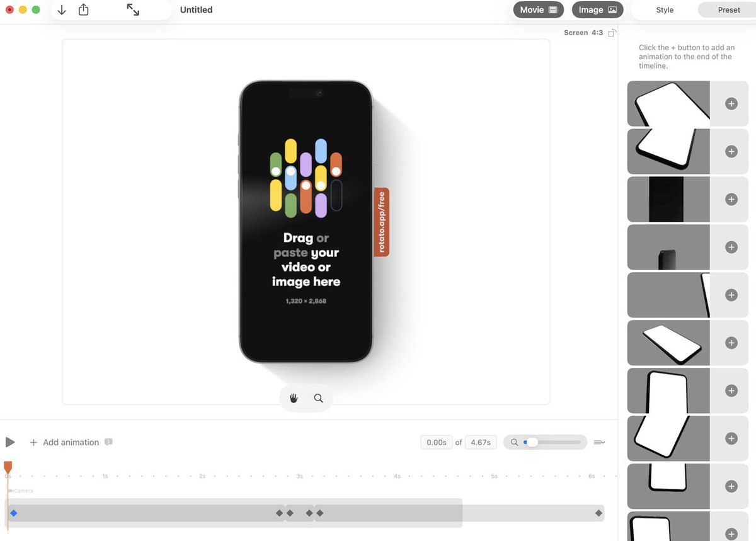Click the 4s mark on the time ruler
The height and width of the screenshot is (541, 756).
coord(397,476)
